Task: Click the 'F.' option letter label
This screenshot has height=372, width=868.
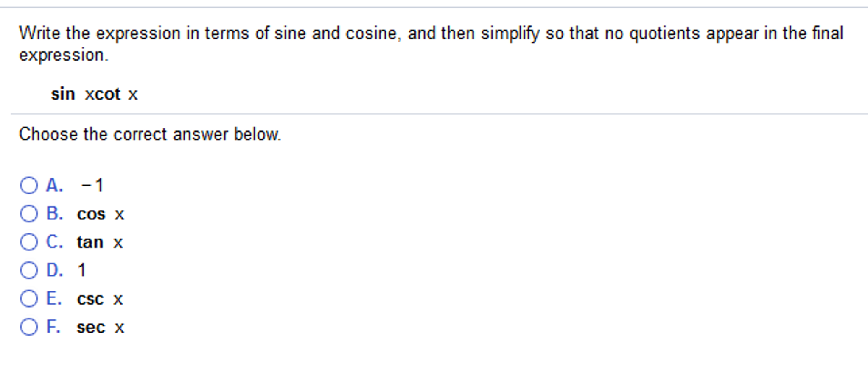Action: [x=53, y=327]
